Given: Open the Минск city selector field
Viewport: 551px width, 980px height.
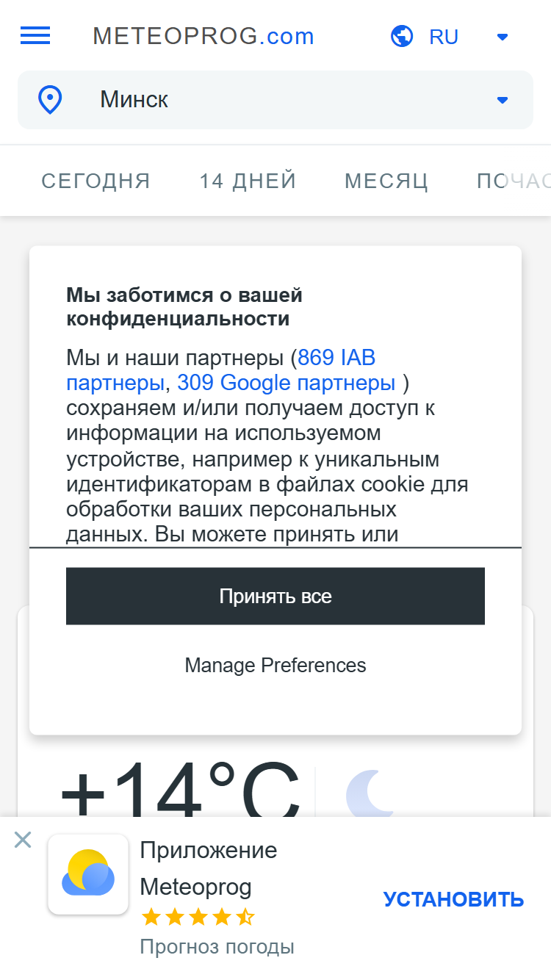Looking at the screenshot, I should tap(275, 100).
